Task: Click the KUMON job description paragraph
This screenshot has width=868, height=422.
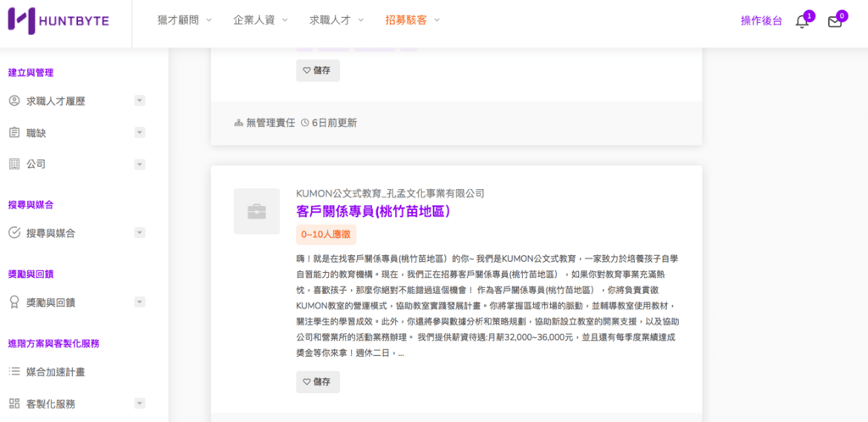Action: [x=487, y=305]
